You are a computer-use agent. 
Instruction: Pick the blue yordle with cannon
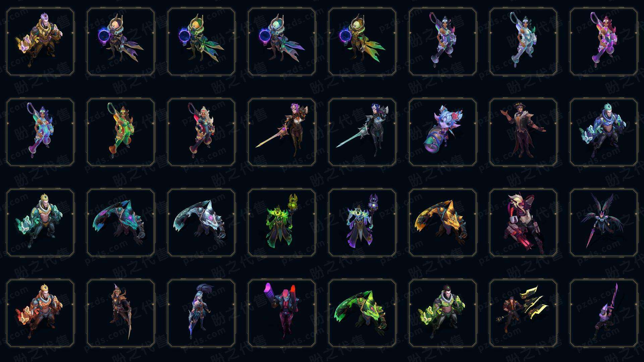[443, 132]
